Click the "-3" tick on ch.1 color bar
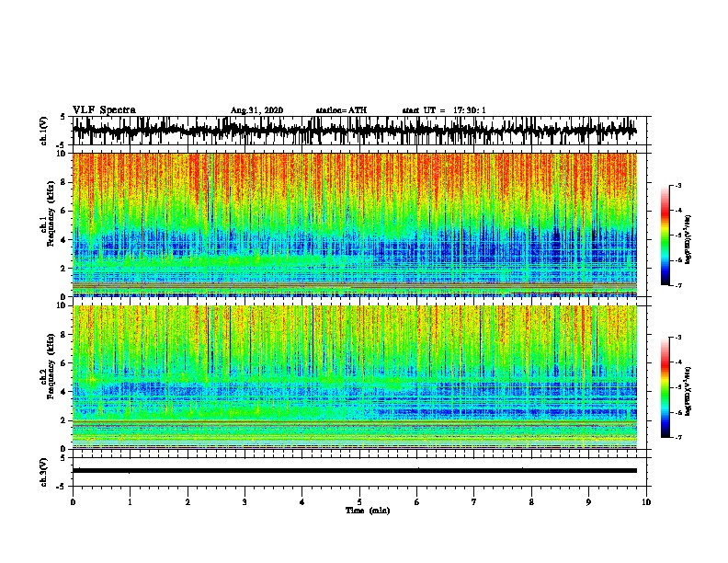 678,185
